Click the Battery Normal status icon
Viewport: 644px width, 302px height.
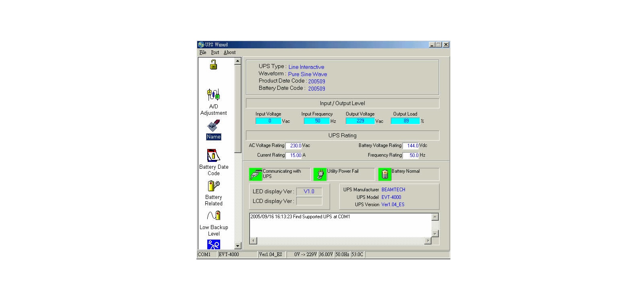pos(385,174)
